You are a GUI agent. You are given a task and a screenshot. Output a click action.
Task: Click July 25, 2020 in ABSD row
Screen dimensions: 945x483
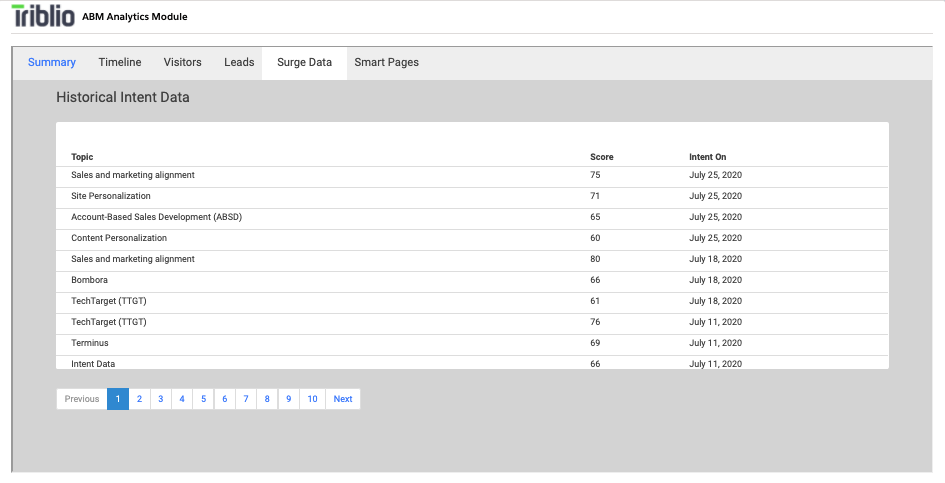tap(715, 217)
